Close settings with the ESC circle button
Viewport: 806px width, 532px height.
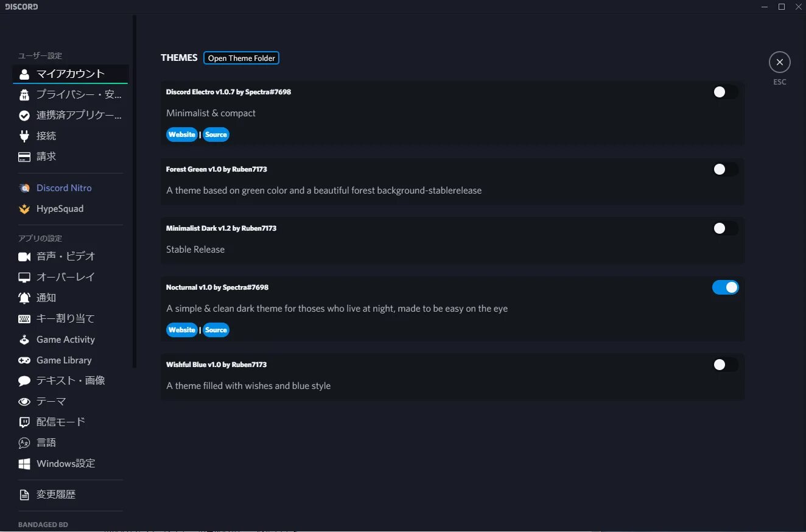click(780, 62)
